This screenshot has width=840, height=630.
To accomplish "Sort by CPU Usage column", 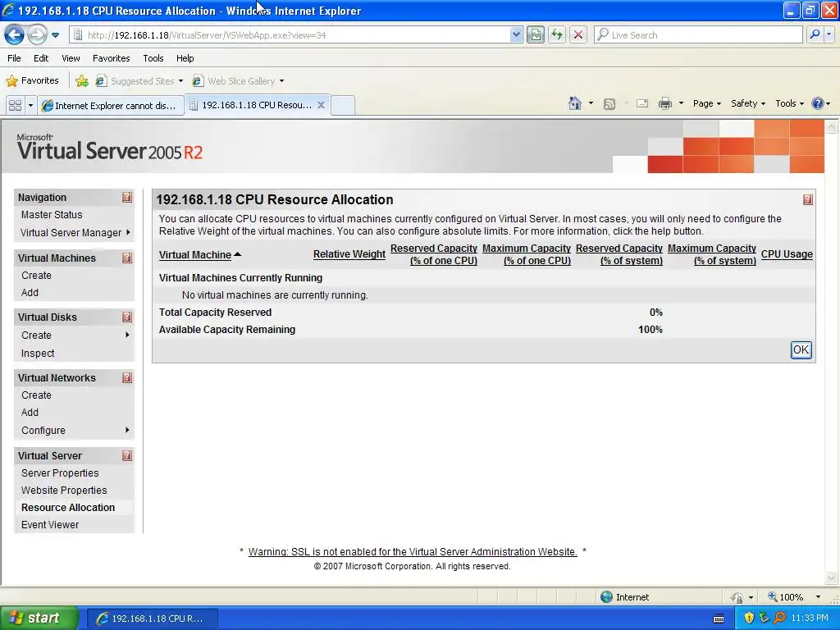I will [x=787, y=254].
